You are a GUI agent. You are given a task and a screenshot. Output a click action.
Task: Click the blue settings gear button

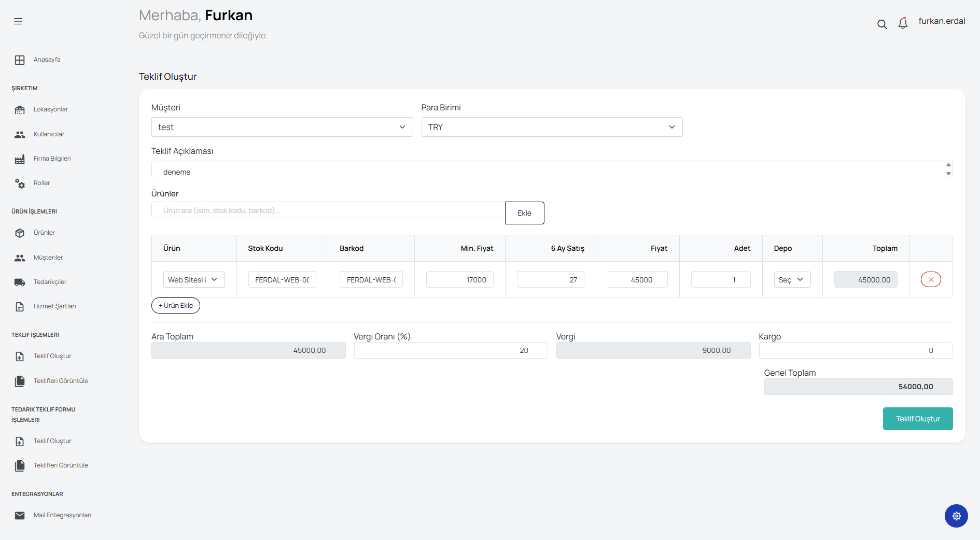tap(956, 516)
